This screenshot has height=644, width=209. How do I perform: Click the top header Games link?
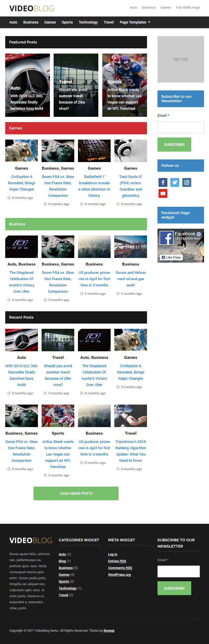(166, 7)
